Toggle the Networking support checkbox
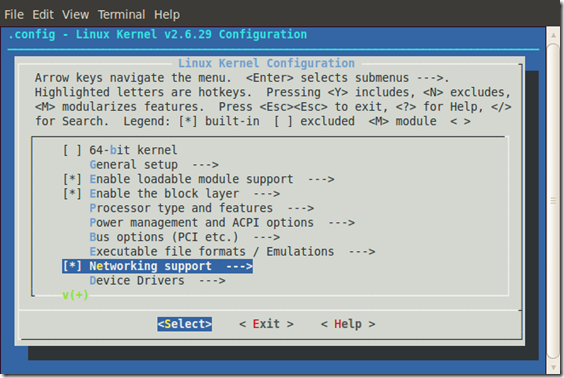 pos(72,266)
